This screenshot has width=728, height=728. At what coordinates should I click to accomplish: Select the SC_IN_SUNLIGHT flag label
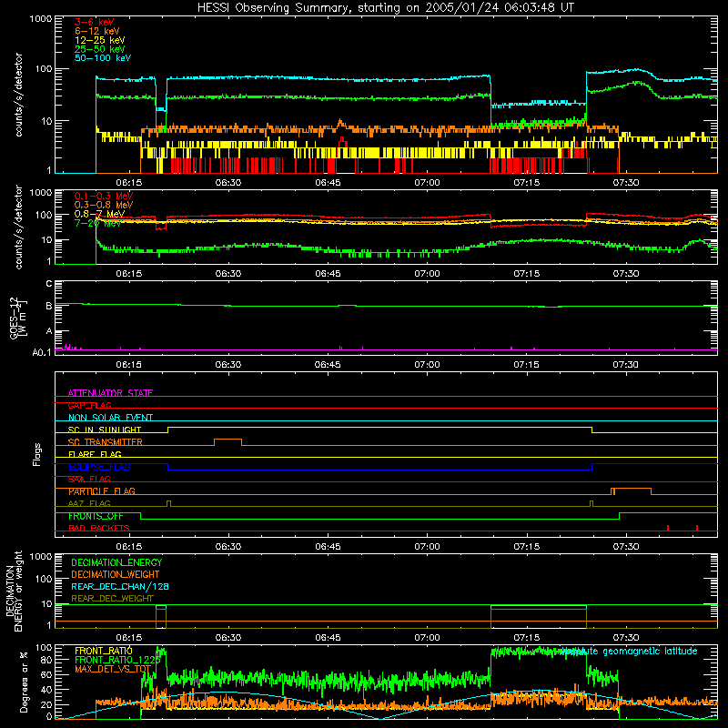tap(105, 430)
